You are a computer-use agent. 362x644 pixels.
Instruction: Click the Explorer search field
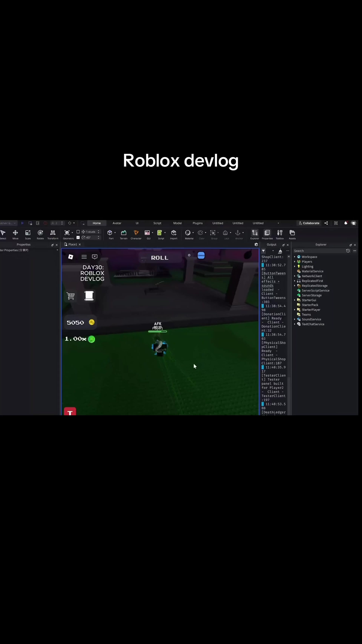click(319, 251)
